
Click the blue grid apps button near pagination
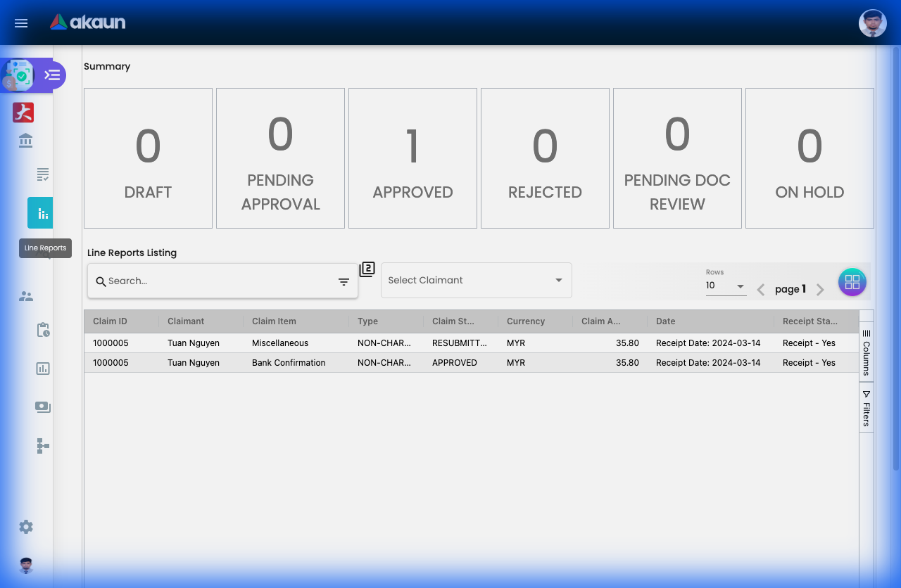[852, 281]
